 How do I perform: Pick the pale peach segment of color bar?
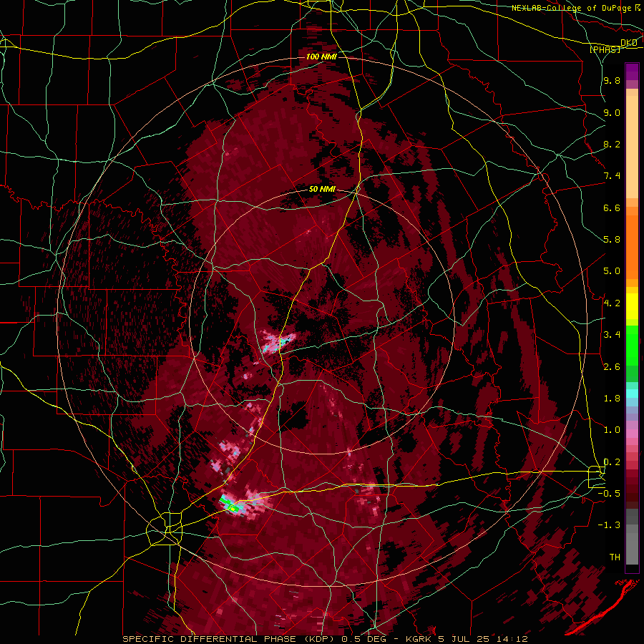point(632,147)
